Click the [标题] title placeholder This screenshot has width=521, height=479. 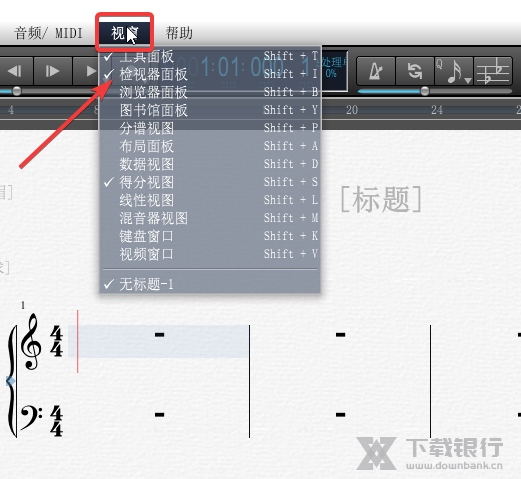click(381, 199)
